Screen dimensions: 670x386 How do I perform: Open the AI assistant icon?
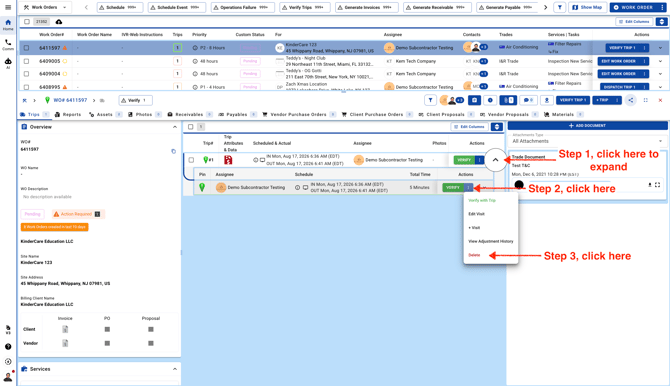pyautogui.click(x=8, y=63)
